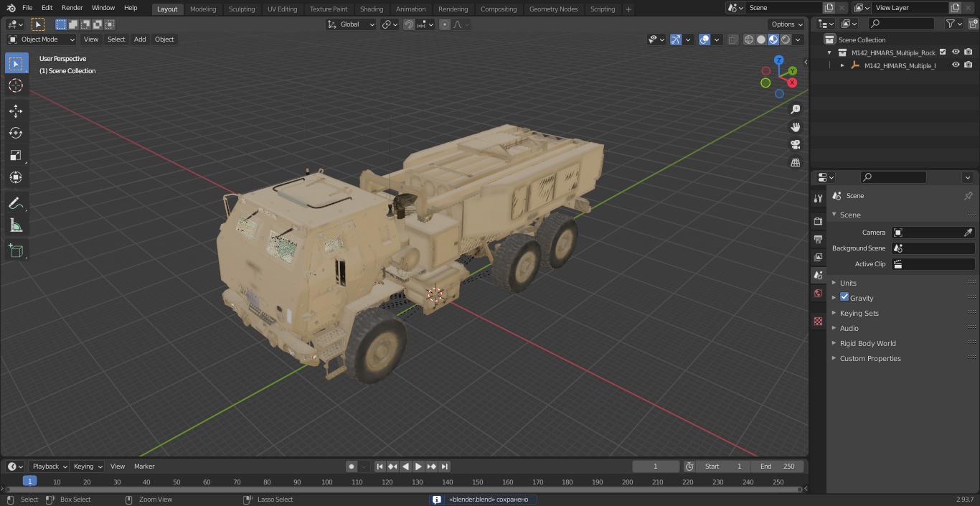Click the viewport zoom magnifier icon
Viewport: 980px width, 506px height.
click(796, 109)
